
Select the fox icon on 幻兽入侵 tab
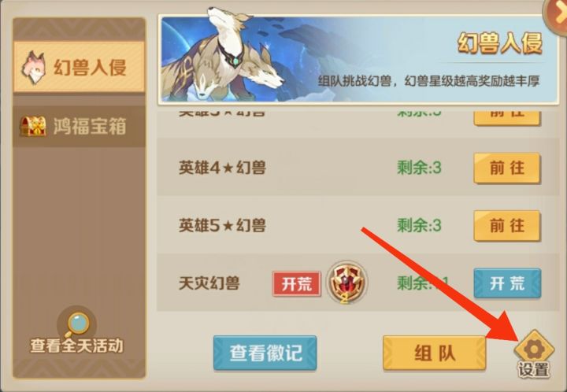click(33, 68)
